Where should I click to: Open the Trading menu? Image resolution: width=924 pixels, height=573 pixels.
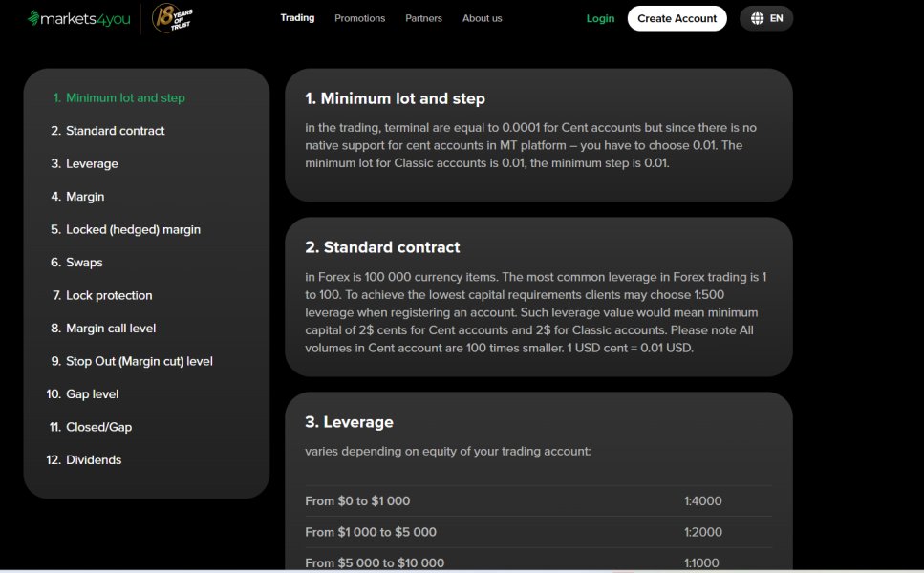[297, 18]
